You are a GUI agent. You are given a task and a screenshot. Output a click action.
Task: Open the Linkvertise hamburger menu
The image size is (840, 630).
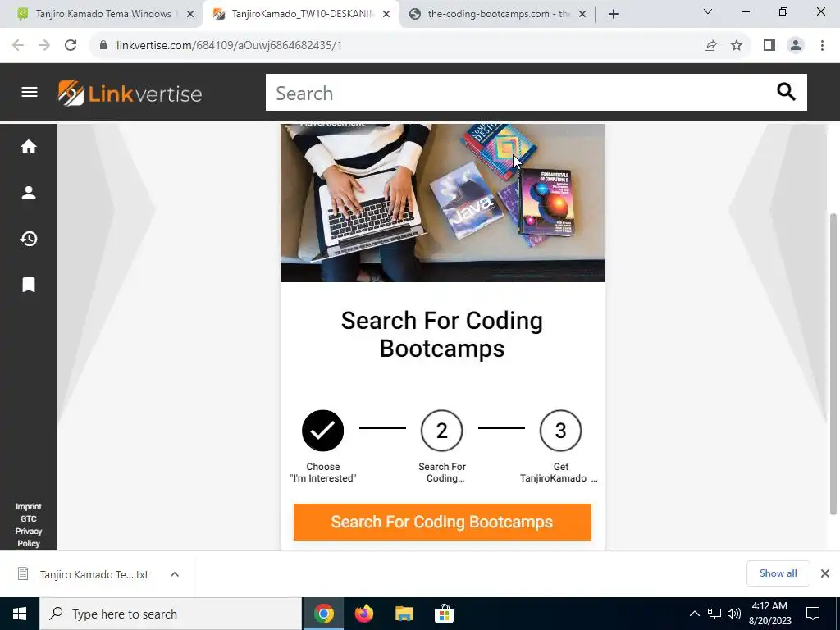click(30, 92)
